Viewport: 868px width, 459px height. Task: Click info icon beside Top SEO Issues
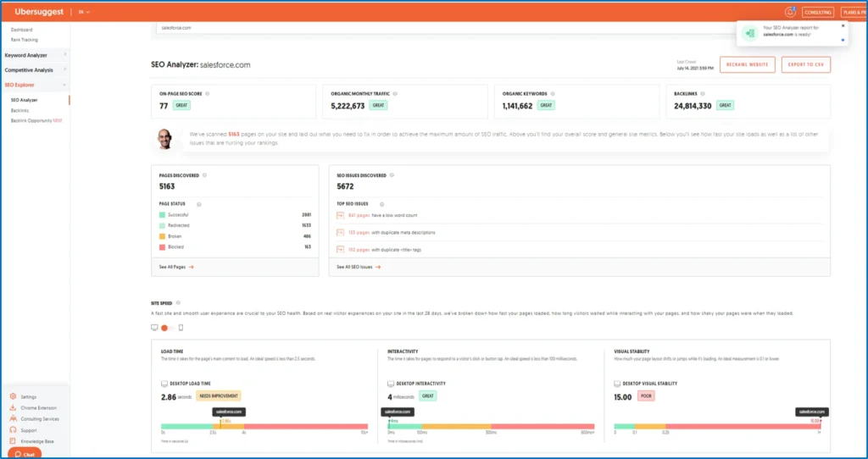(x=381, y=204)
